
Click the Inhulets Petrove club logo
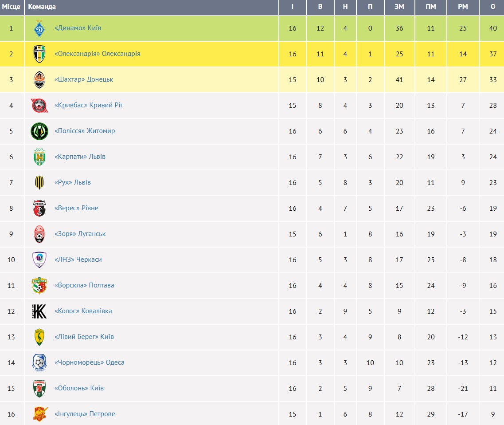[39, 414]
